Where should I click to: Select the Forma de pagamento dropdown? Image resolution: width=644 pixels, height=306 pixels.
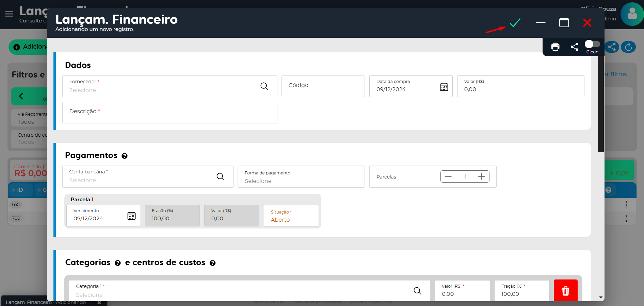coord(301,177)
